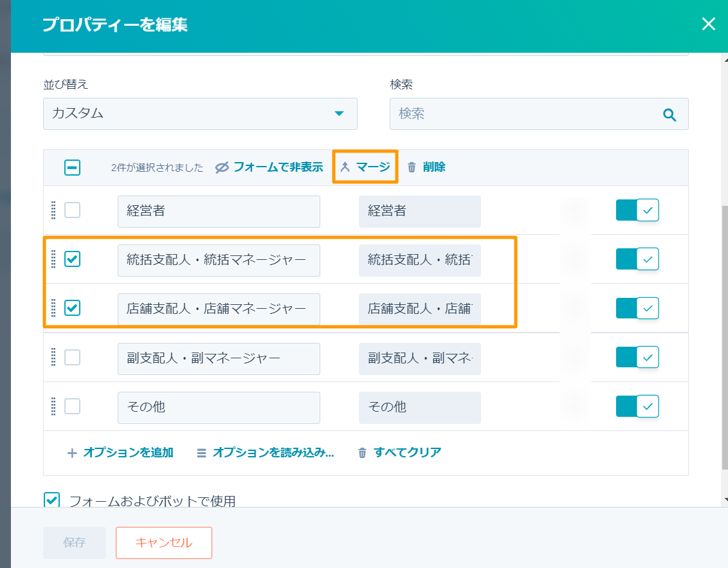Click the trash icon for すべてクリア
This screenshot has width=728, height=568.
pyautogui.click(x=362, y=453)
